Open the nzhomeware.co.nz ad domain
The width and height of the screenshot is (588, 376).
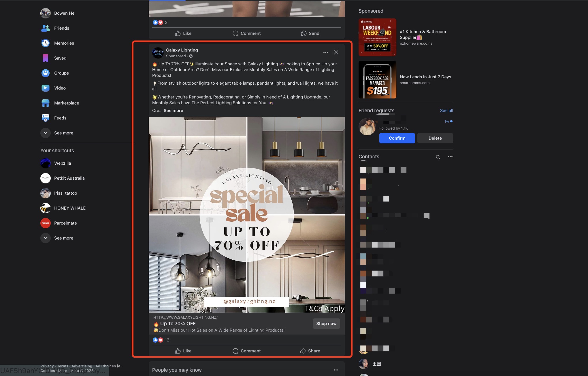pos(416,43)
